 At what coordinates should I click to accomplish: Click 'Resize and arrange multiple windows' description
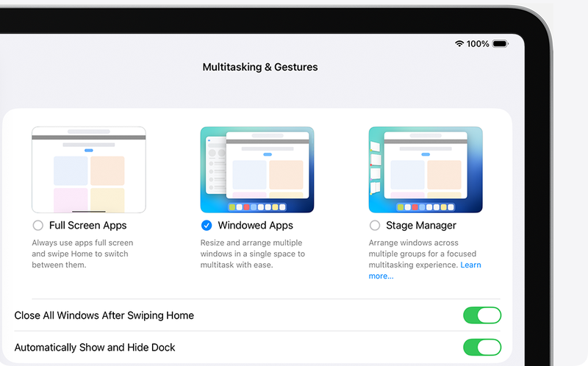[253, 254]
